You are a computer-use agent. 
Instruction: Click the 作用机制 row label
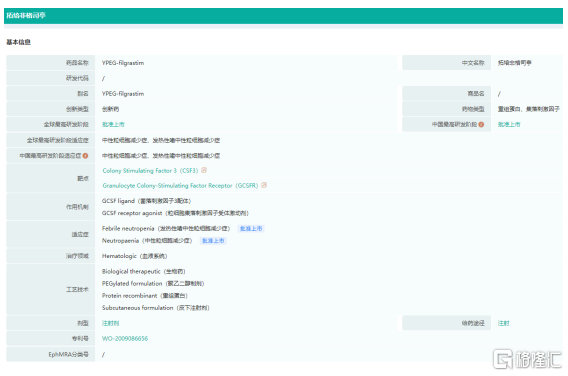[77, 207]
